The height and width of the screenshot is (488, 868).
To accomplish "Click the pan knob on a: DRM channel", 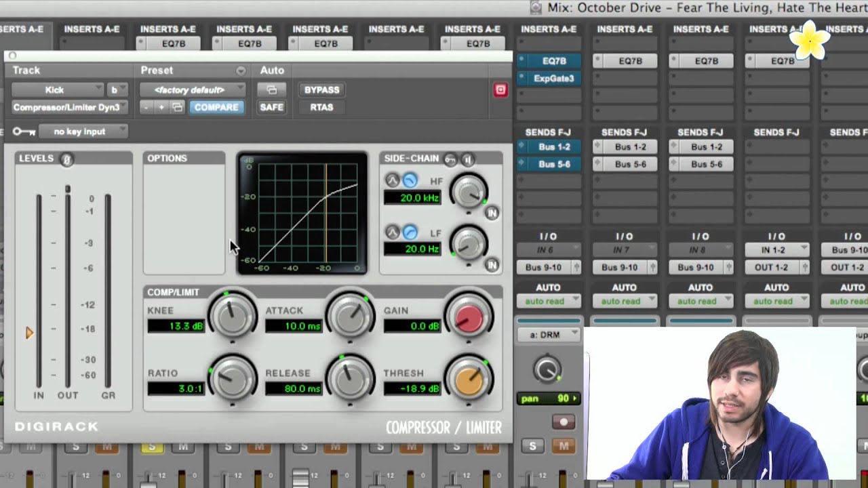I will 548,369.
